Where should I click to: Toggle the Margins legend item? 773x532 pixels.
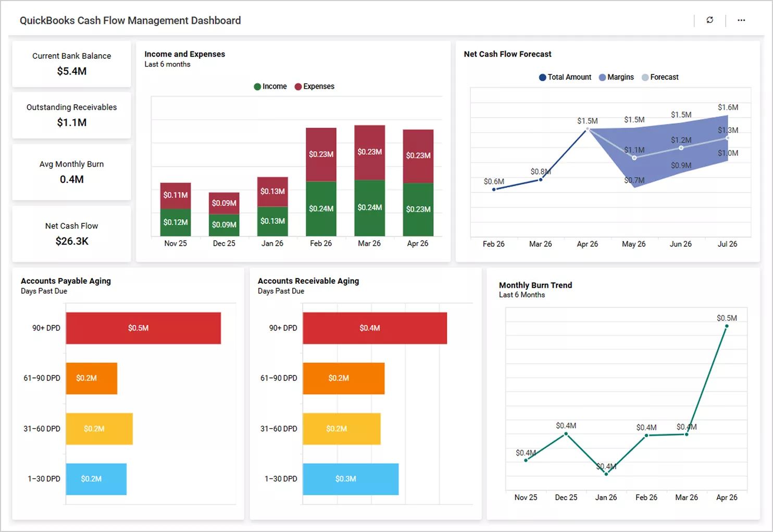click(x=616, y=77)
